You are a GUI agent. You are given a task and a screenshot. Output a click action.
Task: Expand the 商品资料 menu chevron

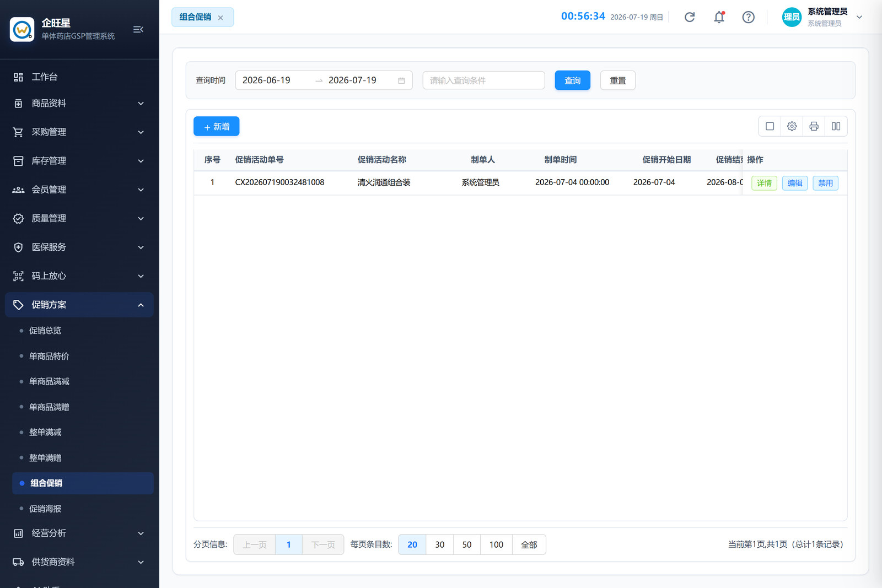[x=141, y=104]
